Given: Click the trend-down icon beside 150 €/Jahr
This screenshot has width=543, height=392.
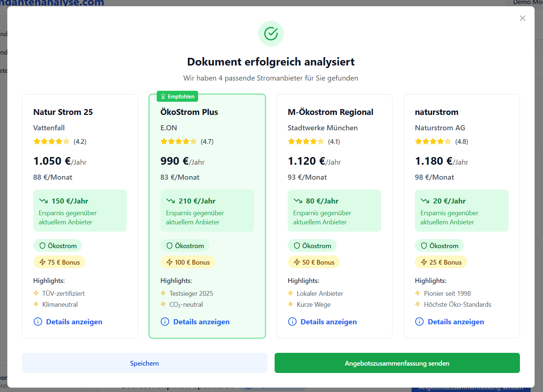Looking at the screenshot, I should click(x=43, y=201).
